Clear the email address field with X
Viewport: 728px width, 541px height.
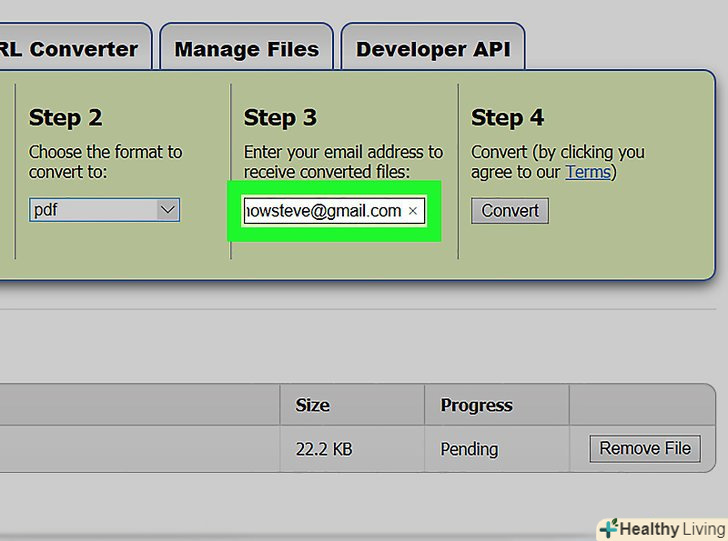click(412, 211)
